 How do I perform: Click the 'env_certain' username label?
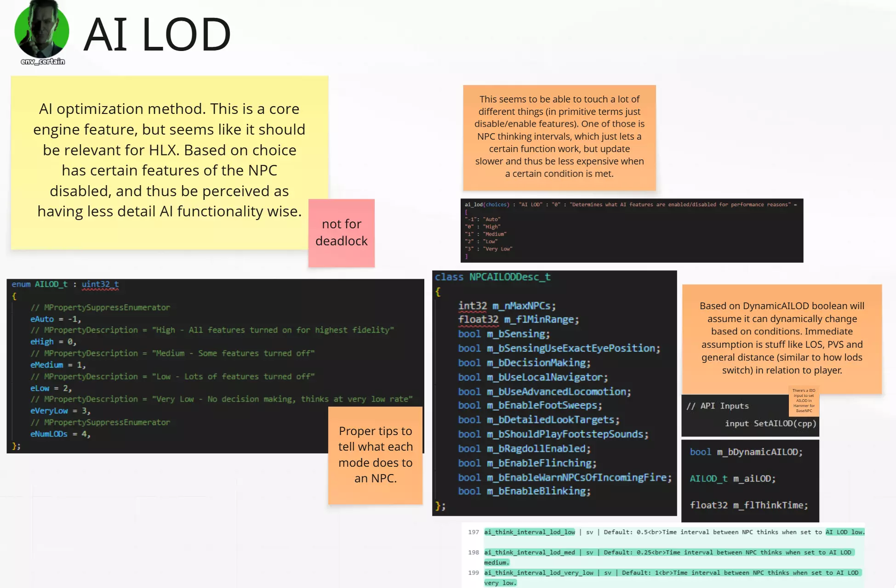(43, 62)
